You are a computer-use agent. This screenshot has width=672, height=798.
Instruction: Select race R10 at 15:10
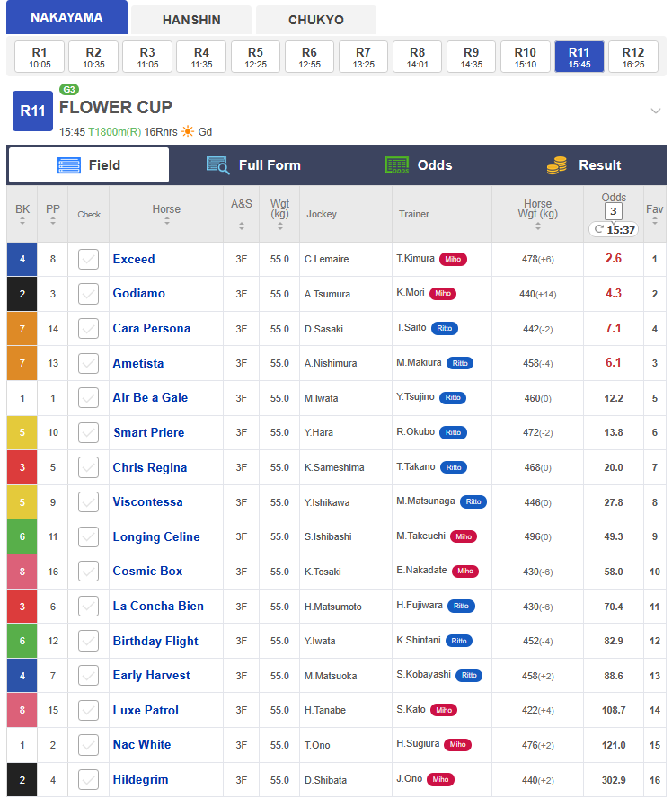(x=525, y=57)
